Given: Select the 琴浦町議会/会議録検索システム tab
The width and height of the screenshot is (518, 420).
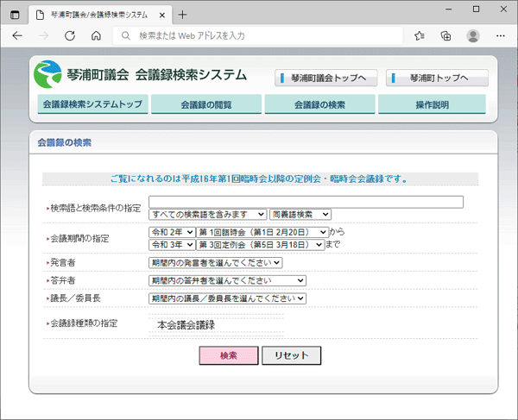Looking at the screenshot, I should pyautogui.click(x=100, y=15).
